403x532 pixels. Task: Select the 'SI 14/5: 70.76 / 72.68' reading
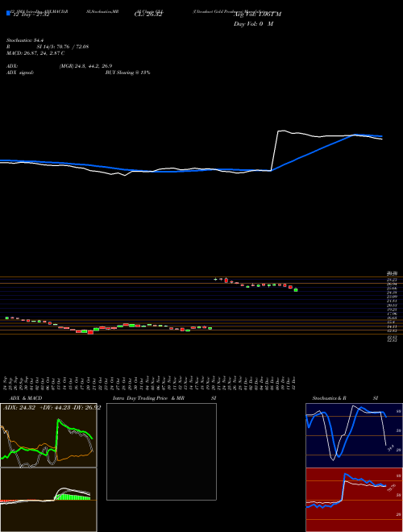pos(63,47)
